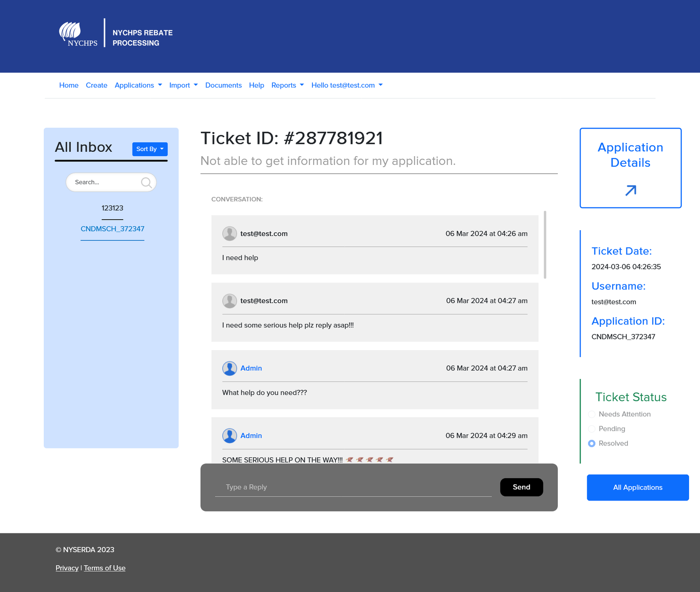This screenshot has width=700, height=592.
Task: Select the Needs Attention ticket status
Action: point(591,414)
